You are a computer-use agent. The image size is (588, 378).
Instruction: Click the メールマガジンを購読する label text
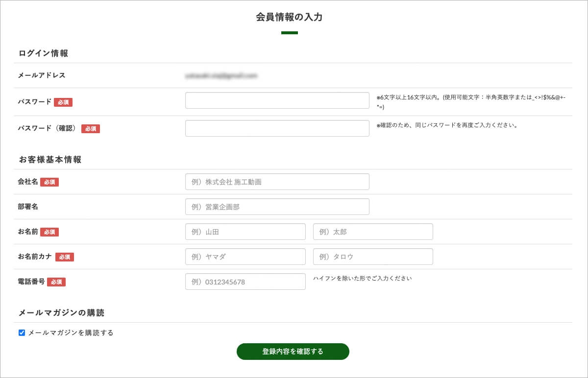pos(71,333)
